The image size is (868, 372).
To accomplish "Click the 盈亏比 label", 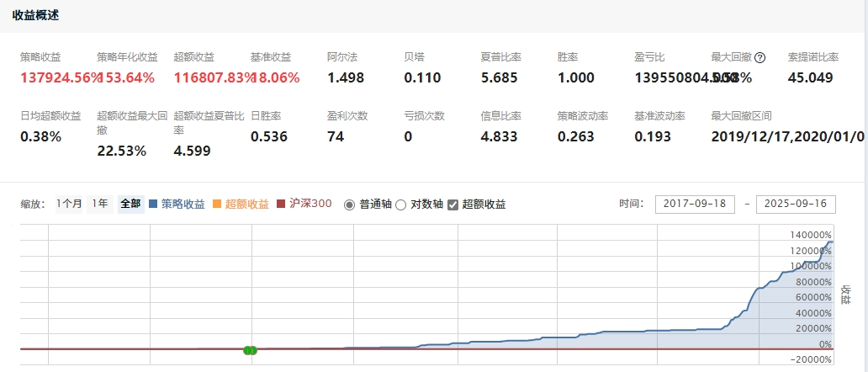I will click(x=649, y=57).
